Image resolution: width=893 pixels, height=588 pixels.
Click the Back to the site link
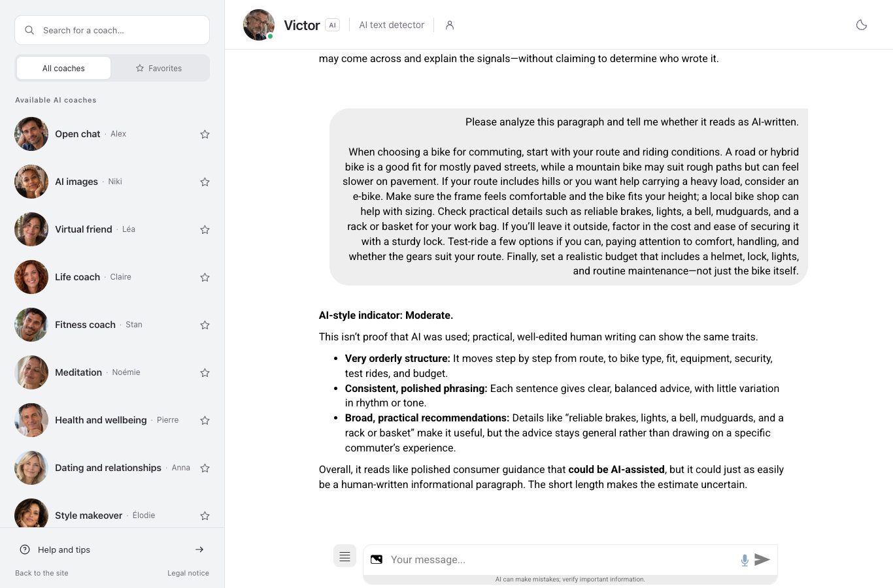42,573
